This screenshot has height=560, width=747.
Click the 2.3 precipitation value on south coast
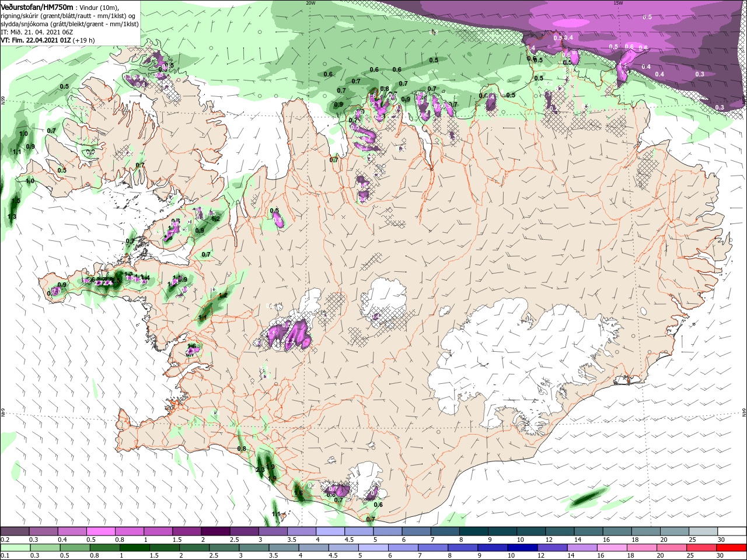pyautogui.click(x=260, y=470)
